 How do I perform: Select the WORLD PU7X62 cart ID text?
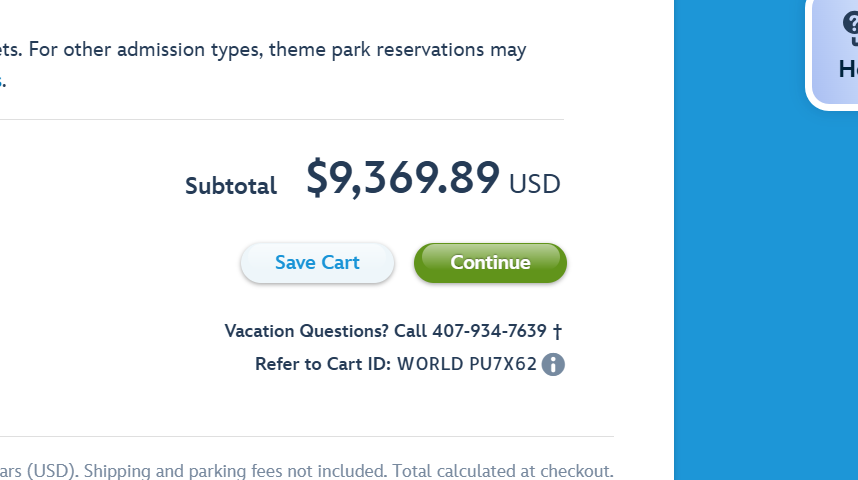coord(467,364)
